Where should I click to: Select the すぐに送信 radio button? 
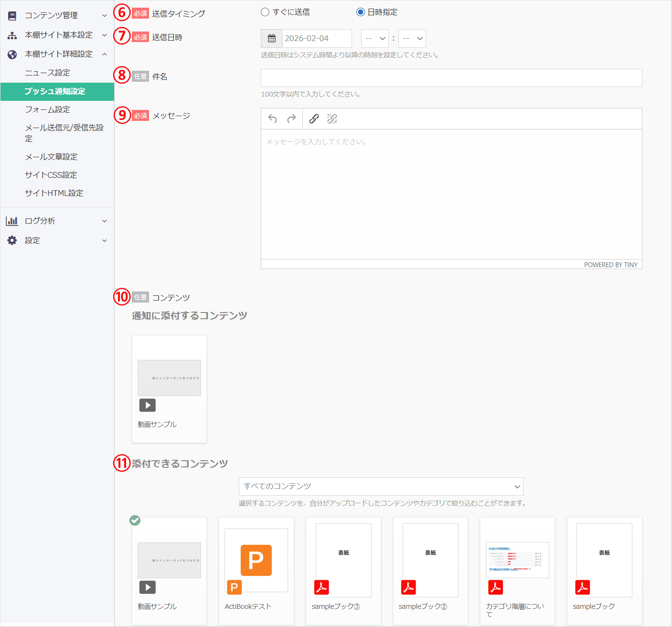coord(265,12)
